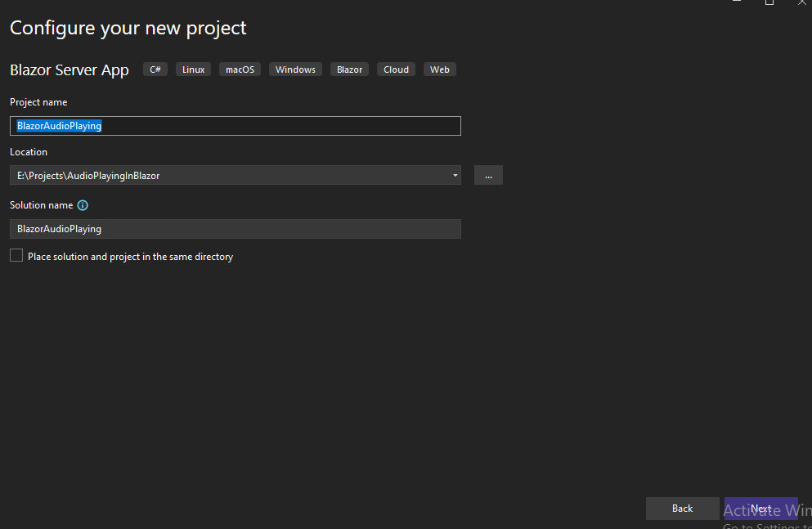The image size is (812, 529).
Task: Open the location browse (...) button
Action: 488,175
